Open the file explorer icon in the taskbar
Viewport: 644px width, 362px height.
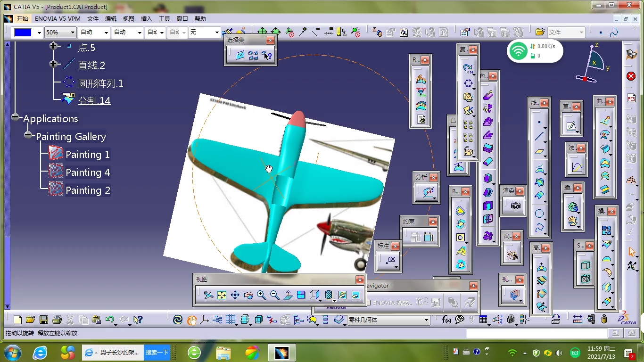point(223,353)
